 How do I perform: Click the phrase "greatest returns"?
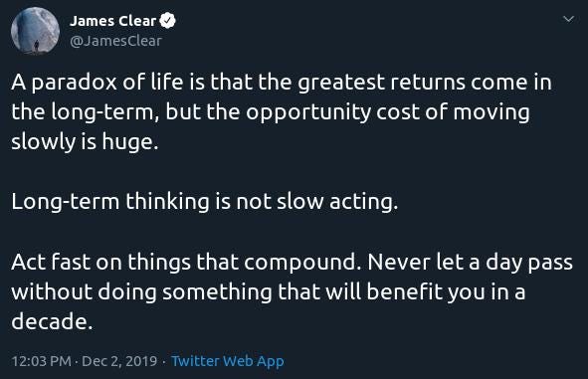click(x=382, y=83)
